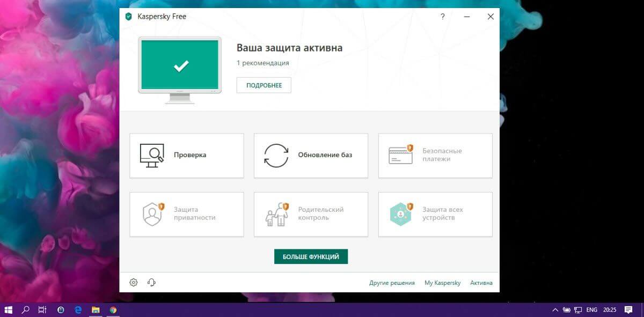Open the My Kaspersky link
The image size is (644, 317).
point(442,283)
